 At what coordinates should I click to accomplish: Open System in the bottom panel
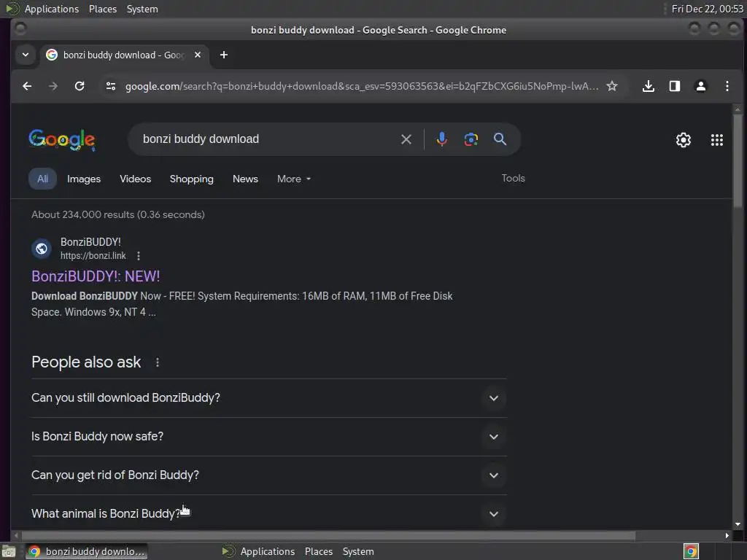358,551
